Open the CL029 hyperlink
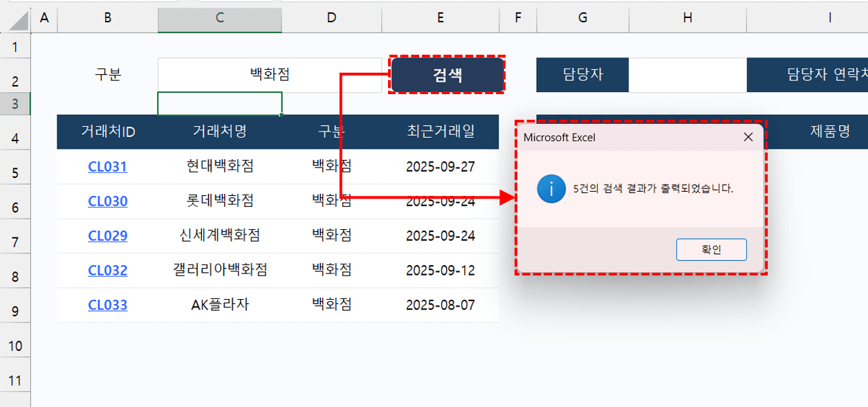This screenshot has width=868, height=407. click(107, 236)
